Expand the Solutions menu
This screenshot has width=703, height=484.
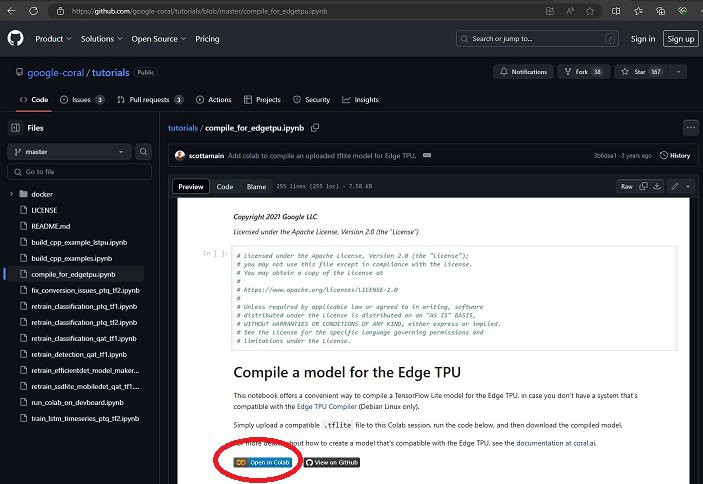[x=101, y=39]
